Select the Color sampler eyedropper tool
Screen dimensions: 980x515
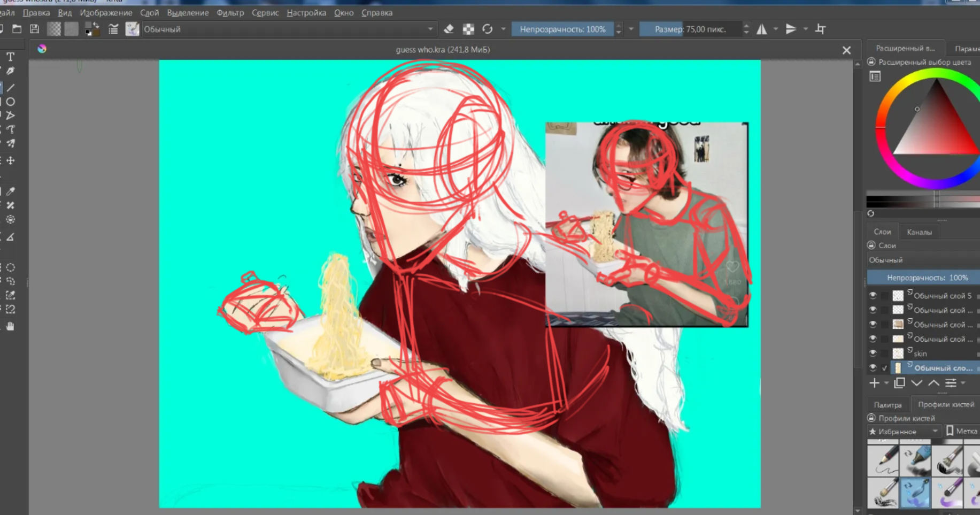(x=10, y=191)
